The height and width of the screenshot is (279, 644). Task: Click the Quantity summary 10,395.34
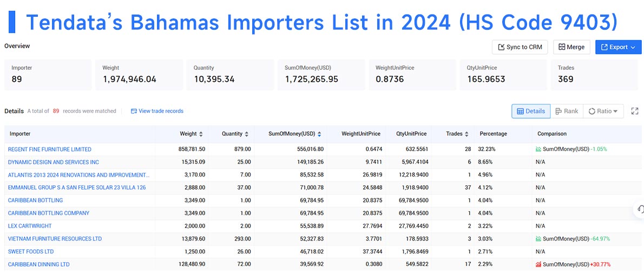[x=214, y=79]
